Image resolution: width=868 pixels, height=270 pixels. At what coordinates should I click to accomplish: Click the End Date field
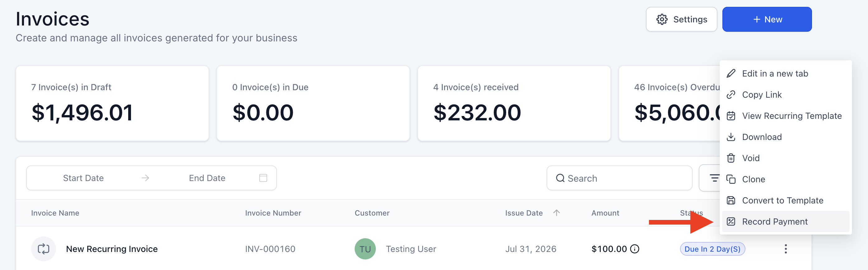click(207, 178)
